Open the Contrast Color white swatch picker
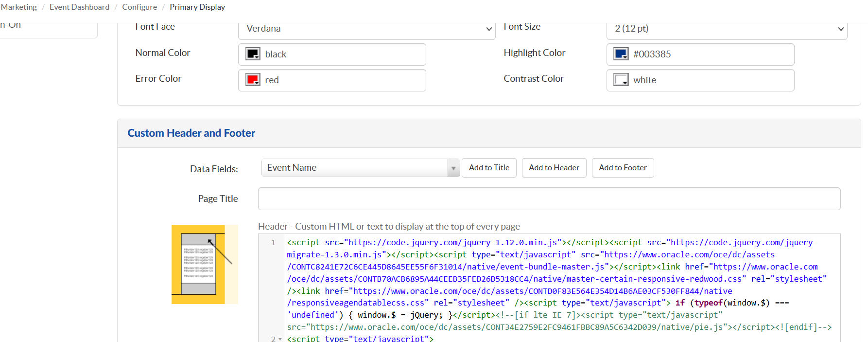 (x=621, y=80)
